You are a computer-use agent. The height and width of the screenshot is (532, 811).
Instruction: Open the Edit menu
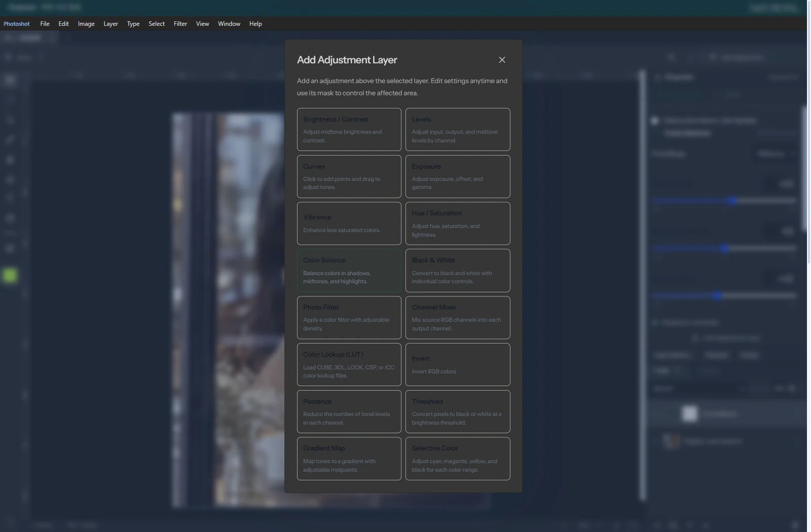click(x=63, y=24)
